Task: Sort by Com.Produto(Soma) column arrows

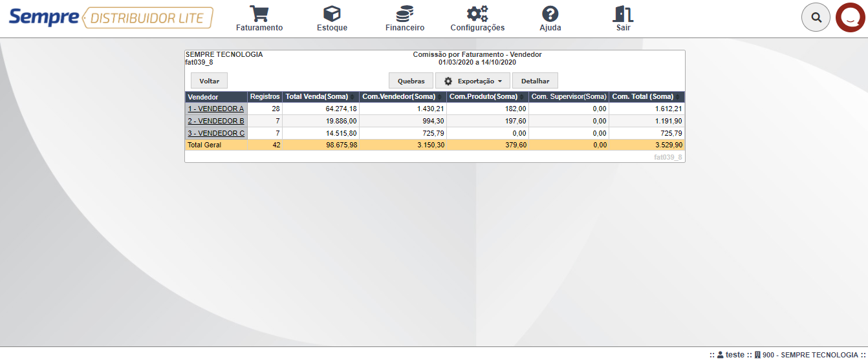Action: tap(522, 97)
